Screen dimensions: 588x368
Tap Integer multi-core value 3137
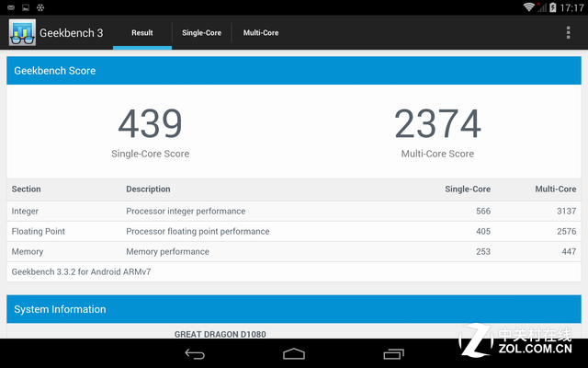click(x=567, y=211)
